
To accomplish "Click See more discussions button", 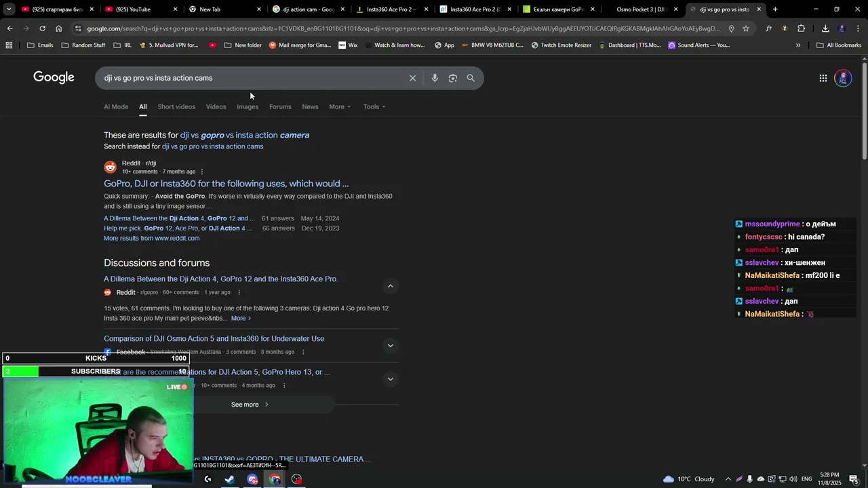I will point(250,405).
